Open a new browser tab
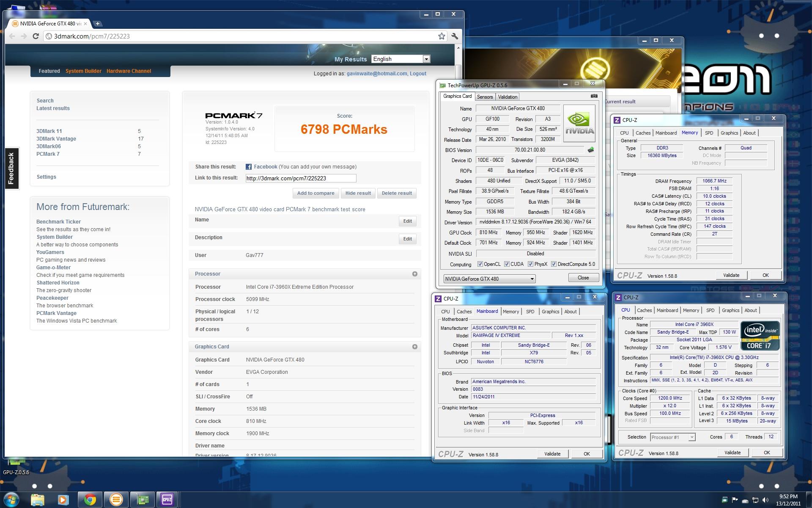 tap(97, 24)
